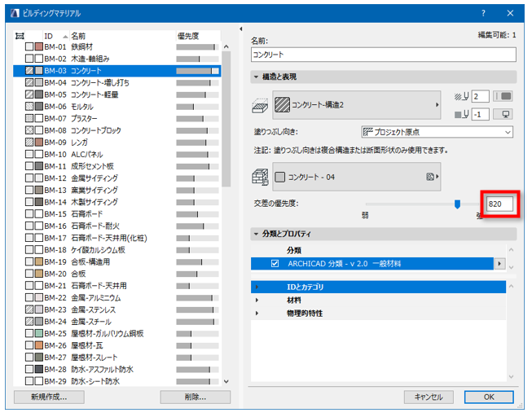Open the background pen window-color button
Viewport: 532px width, 417px height.
click(x=503, y=114)
